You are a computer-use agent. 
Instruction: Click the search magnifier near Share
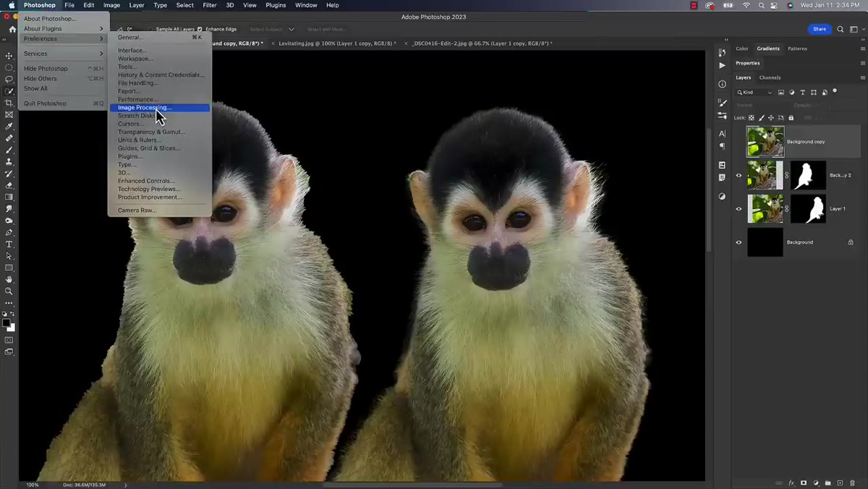(840, 30)
